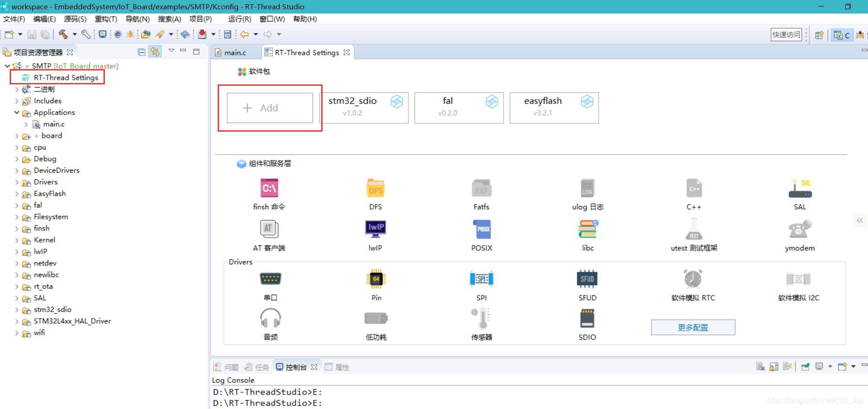Expand the board folder

pos(17,135)
